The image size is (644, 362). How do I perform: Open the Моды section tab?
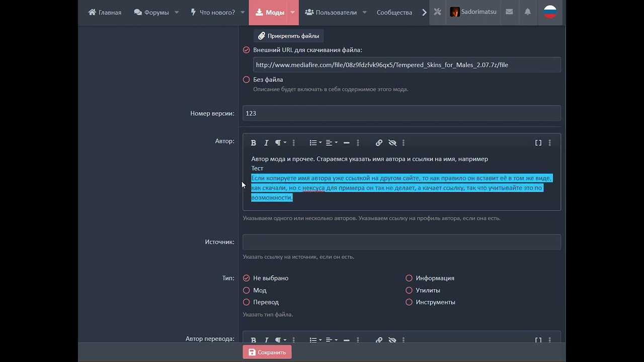pyautogui.click(x=270, y=12)
